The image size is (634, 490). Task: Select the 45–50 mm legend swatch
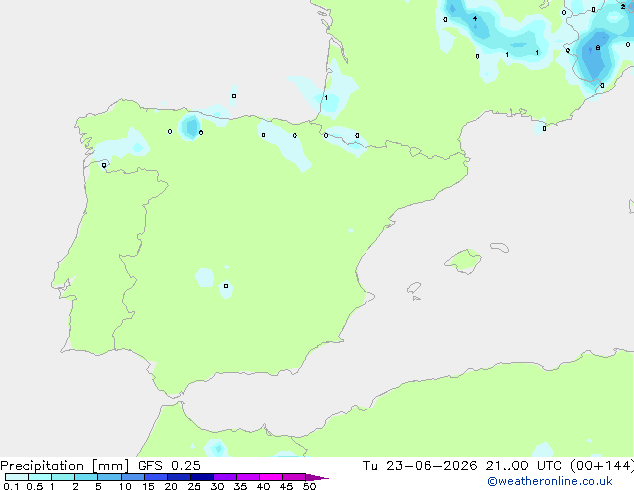pos(294,477)
